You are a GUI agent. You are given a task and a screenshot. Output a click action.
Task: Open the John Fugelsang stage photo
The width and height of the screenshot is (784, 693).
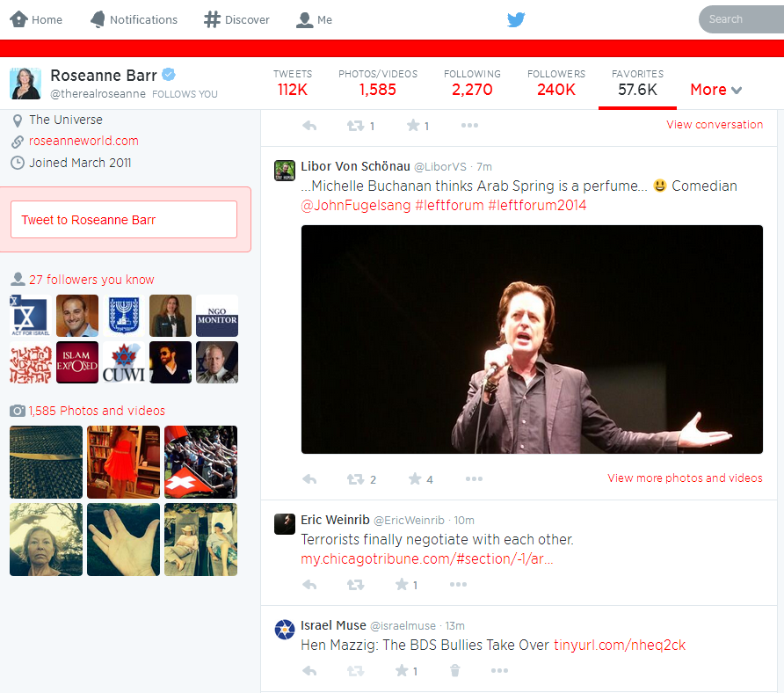(x=532, y=339)
